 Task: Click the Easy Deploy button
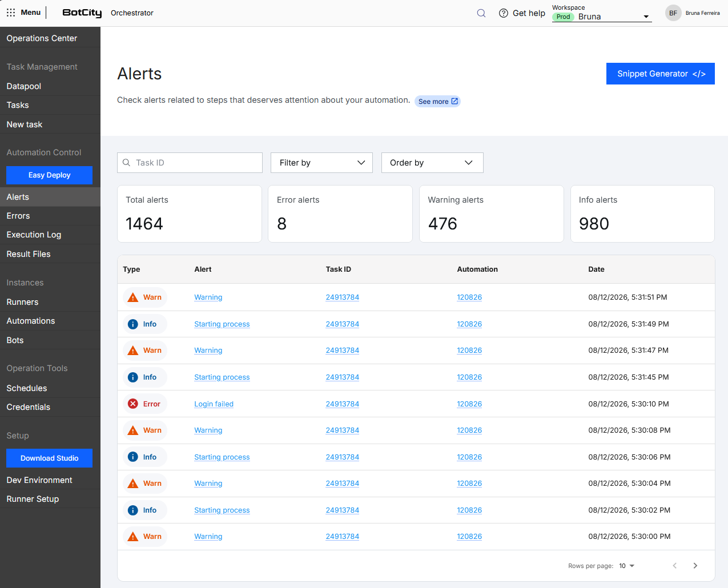click(50, 175)
